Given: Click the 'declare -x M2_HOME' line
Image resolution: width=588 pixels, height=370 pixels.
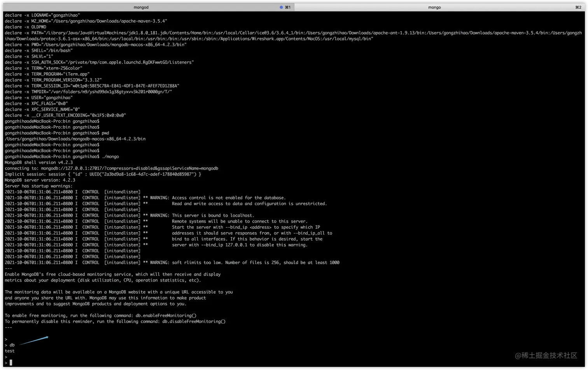Looking at the screenshot, I should (x=86, y=21).
